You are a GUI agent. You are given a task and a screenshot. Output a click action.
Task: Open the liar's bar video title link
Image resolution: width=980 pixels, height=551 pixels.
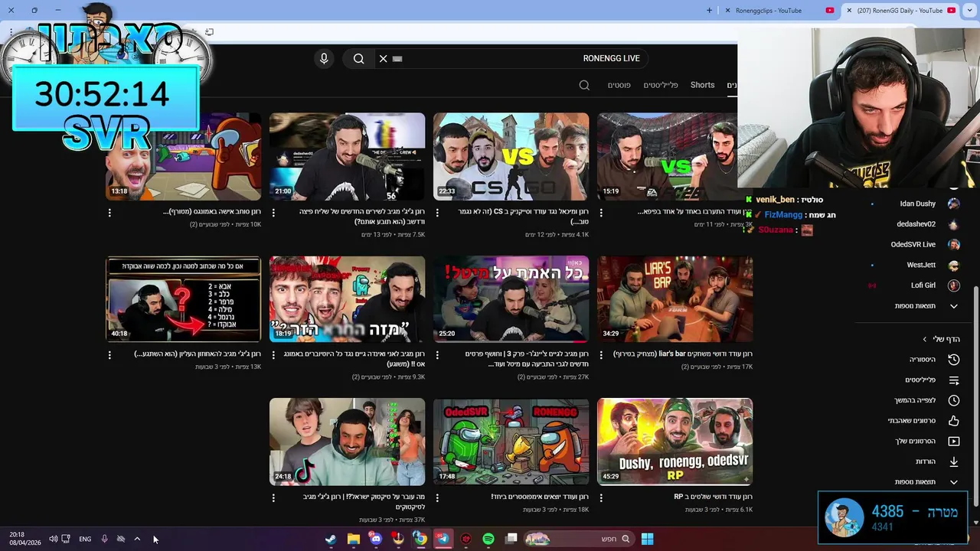[683, 354]
